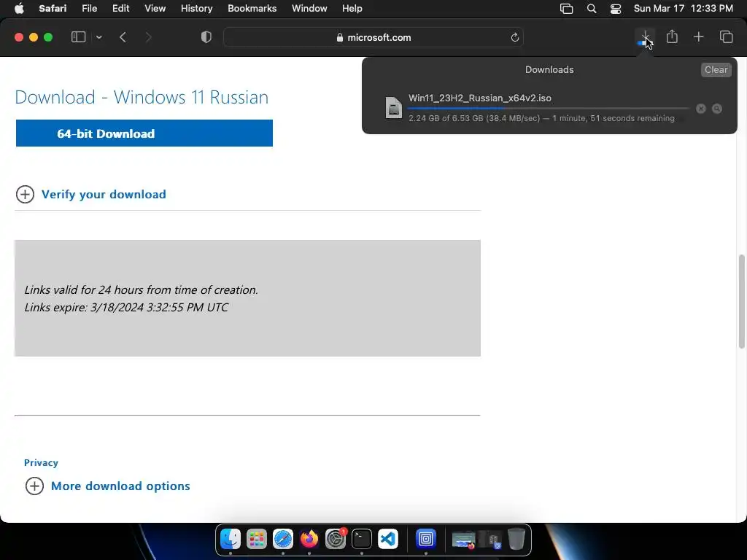Open the Bookmarks menu
The image size is (747, 560).
[x=252, y=9]
